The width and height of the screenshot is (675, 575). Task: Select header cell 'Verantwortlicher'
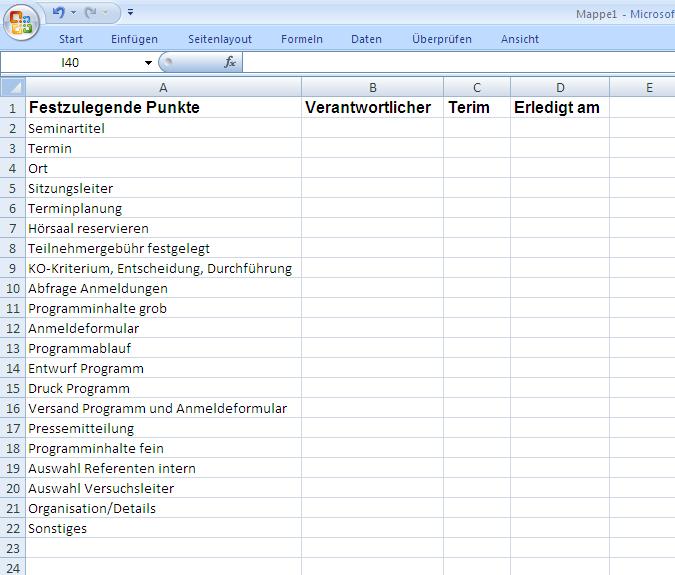point(372,108)
